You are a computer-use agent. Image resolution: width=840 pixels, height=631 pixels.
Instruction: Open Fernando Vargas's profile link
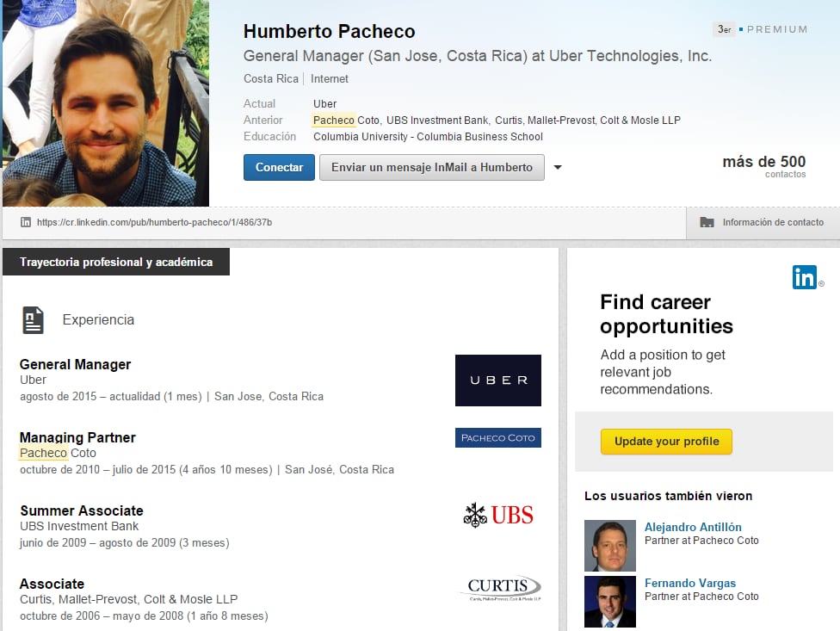(690, 583)
